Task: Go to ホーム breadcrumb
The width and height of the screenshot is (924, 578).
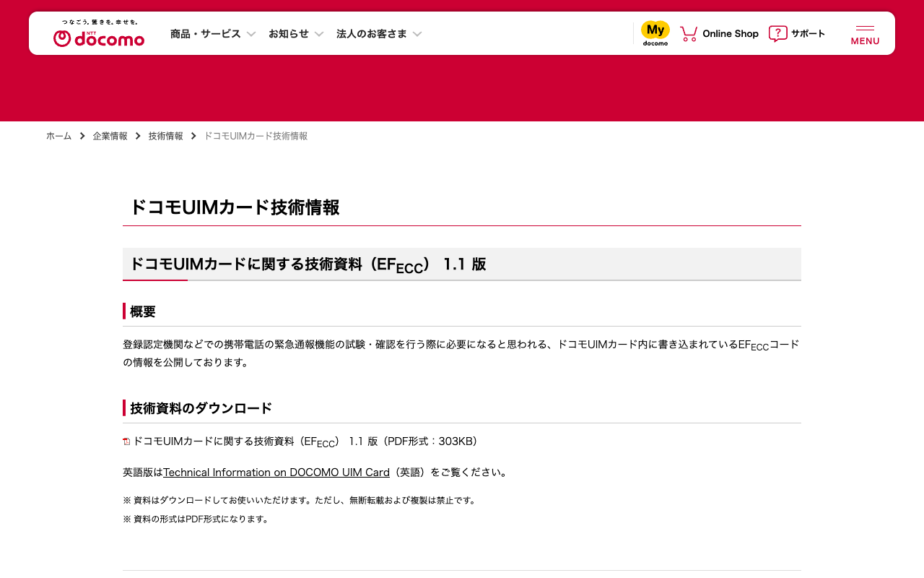Action: (x=59, y=136)
